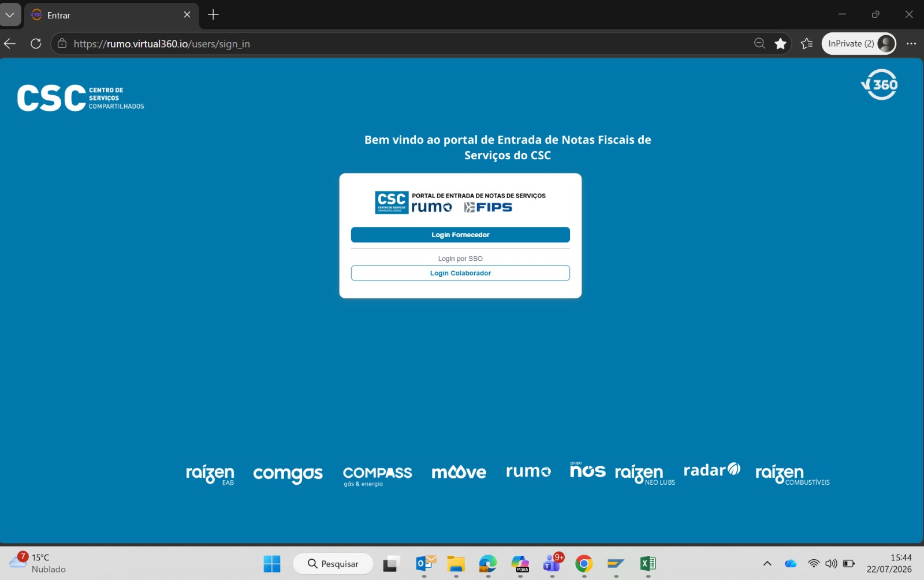The image size is (924, 580).
Task: Open the Windows Start menu
Action: pos(272,564)
